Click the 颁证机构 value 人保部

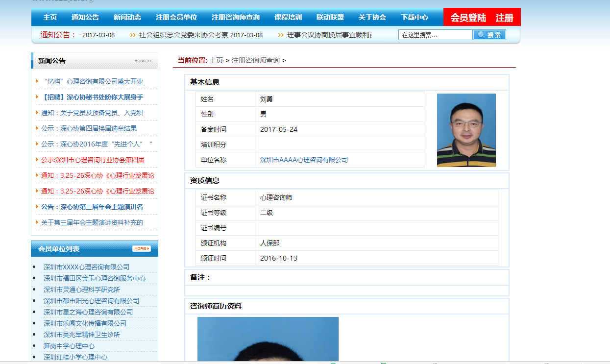click(270, 243)
